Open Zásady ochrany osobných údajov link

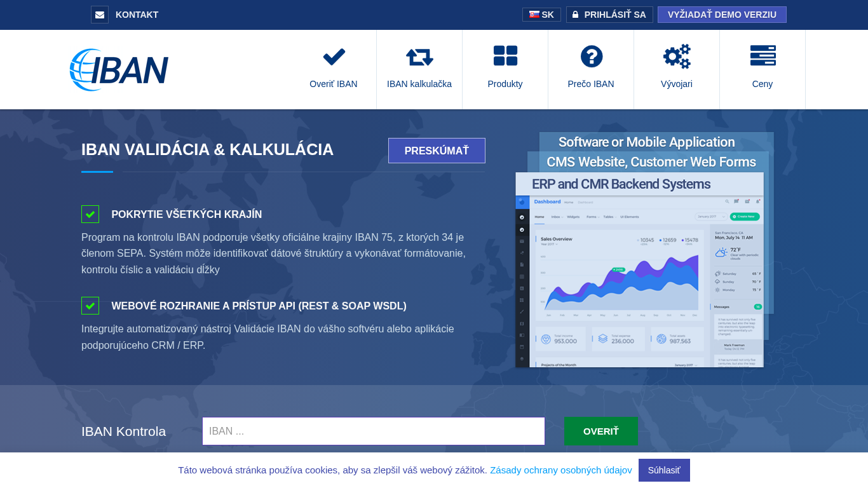click(x=561, y=470)
